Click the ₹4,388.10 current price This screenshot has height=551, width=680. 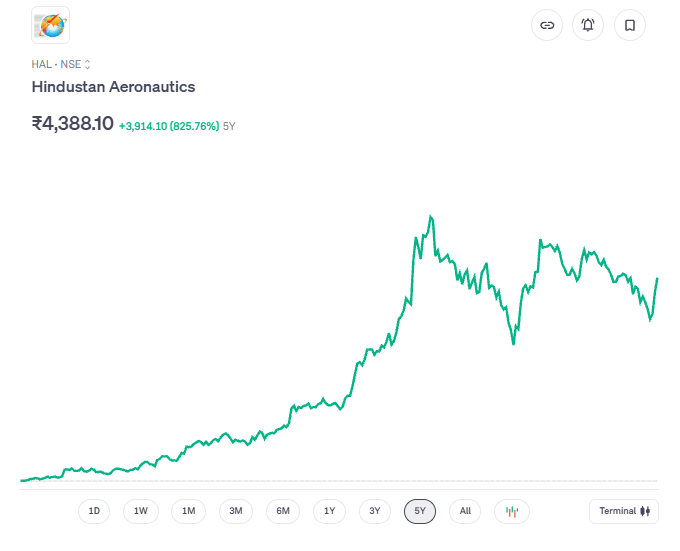coord(73,124)
